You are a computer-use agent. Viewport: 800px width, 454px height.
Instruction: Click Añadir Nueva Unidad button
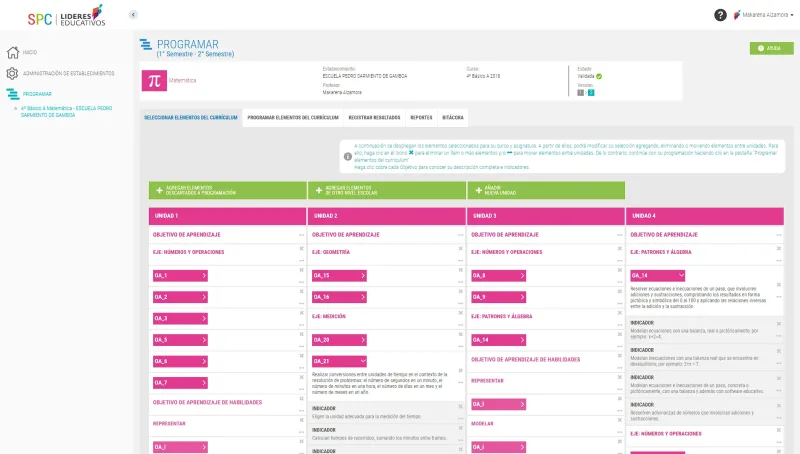pyautogui.click(x=546, y=190)
